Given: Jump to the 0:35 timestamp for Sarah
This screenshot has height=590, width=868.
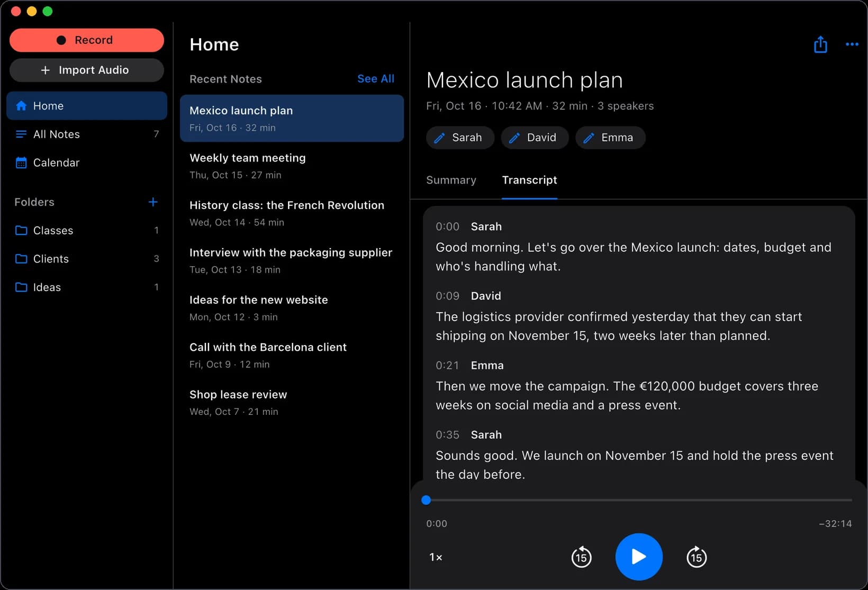Looking at the screenshot, I should (447, 434).
